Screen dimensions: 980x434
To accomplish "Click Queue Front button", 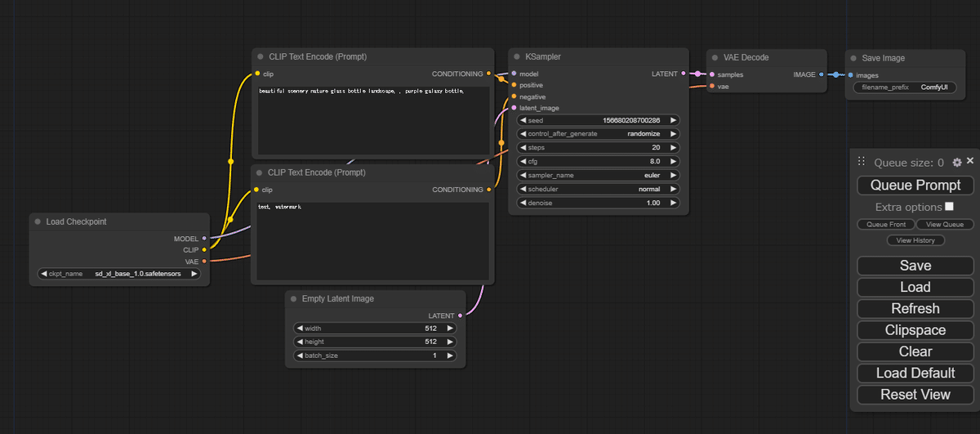I will click(x=886, y=224).
